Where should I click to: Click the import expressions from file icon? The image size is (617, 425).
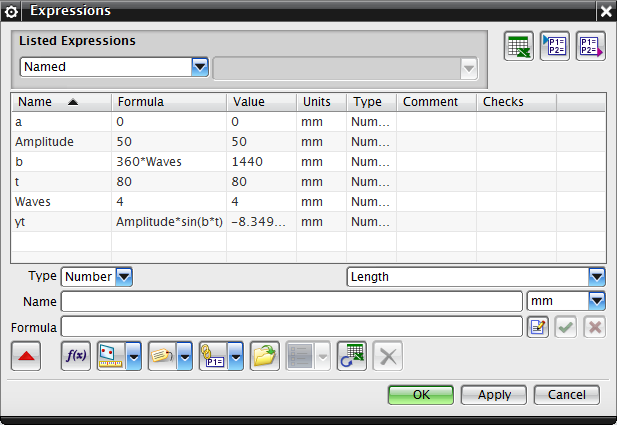(x=554, y=46)
